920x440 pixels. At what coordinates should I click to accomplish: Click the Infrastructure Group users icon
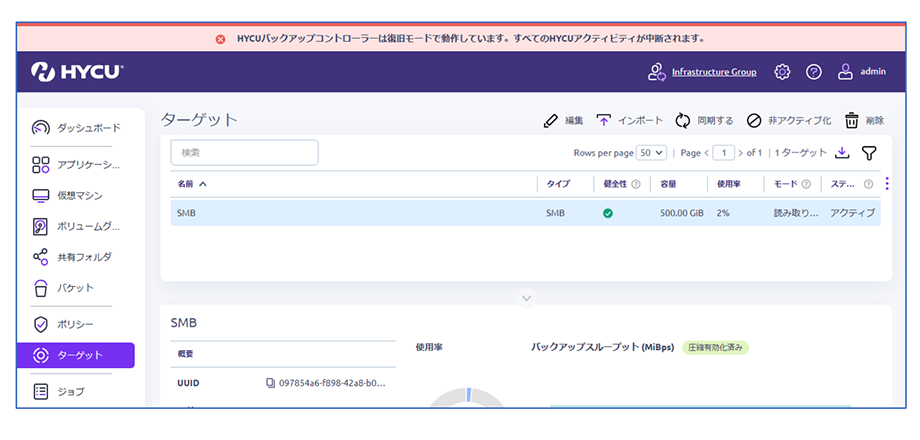656,72
